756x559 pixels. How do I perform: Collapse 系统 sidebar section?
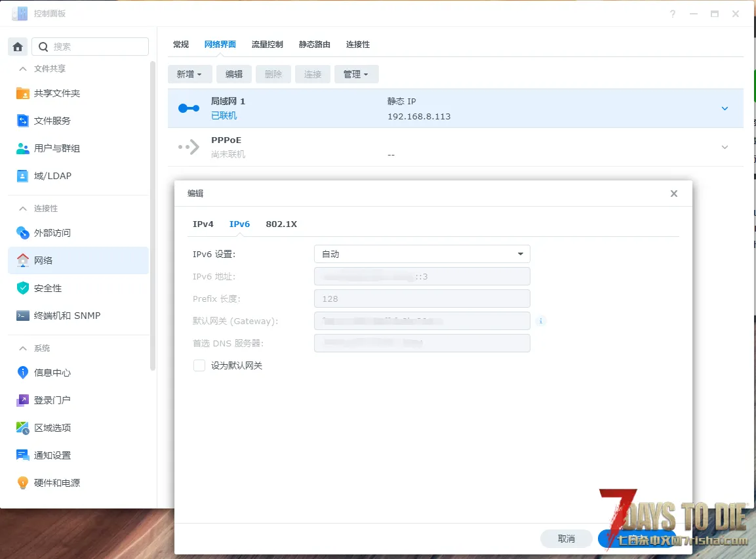23,348
